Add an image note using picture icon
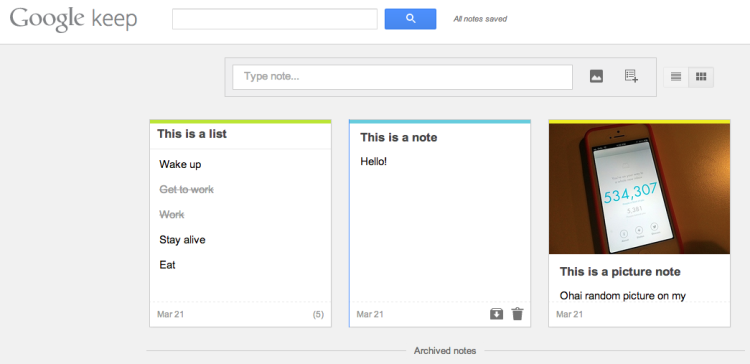Image resolution: width=750 pixels, height=364 pixels. click(x=596, y=76)
